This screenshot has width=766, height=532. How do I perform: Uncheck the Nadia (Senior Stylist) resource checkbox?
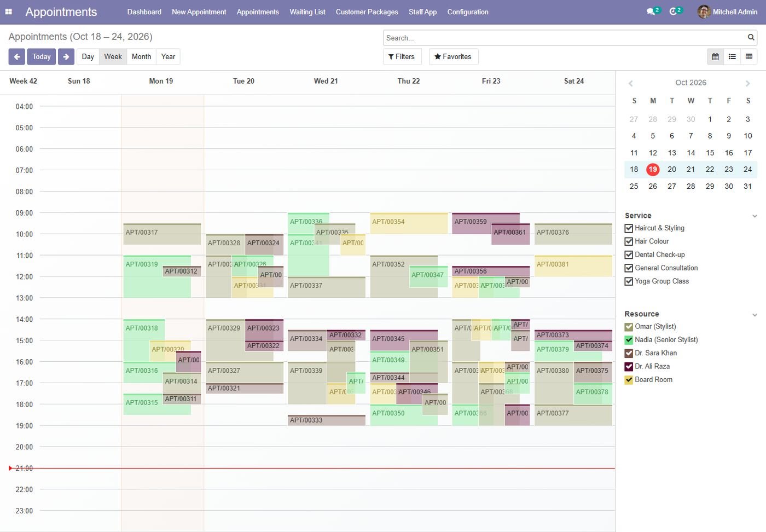point(629,340)
